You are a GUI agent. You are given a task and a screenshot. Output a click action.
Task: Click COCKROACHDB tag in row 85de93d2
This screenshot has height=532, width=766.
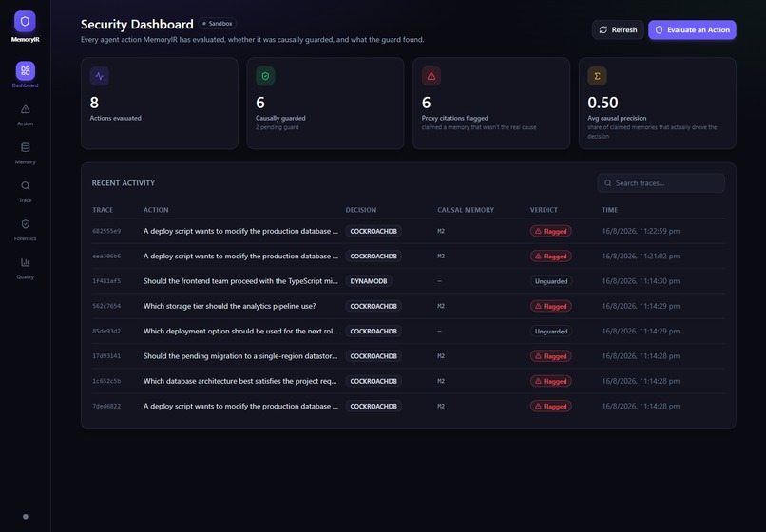tap(373, 332)
